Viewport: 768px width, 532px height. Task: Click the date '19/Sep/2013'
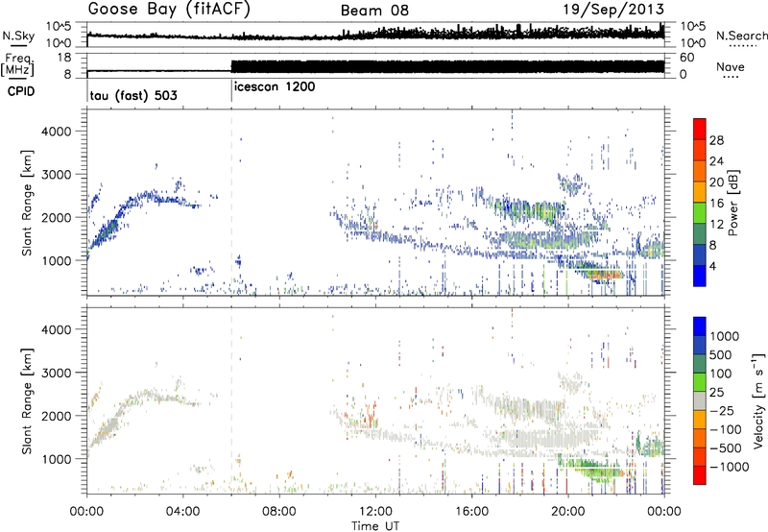tap(613, 10)
